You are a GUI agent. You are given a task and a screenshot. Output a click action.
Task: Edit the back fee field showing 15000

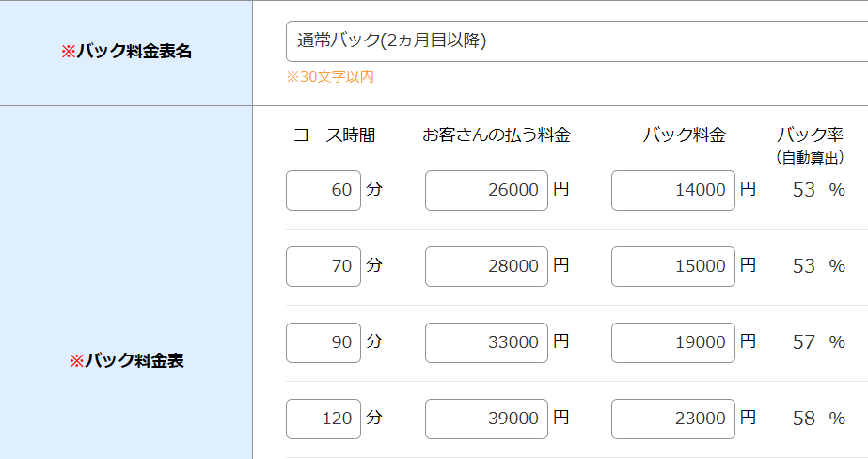673,266
